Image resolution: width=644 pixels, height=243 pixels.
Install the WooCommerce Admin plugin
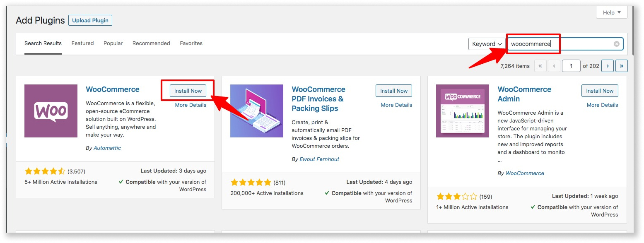600,91
